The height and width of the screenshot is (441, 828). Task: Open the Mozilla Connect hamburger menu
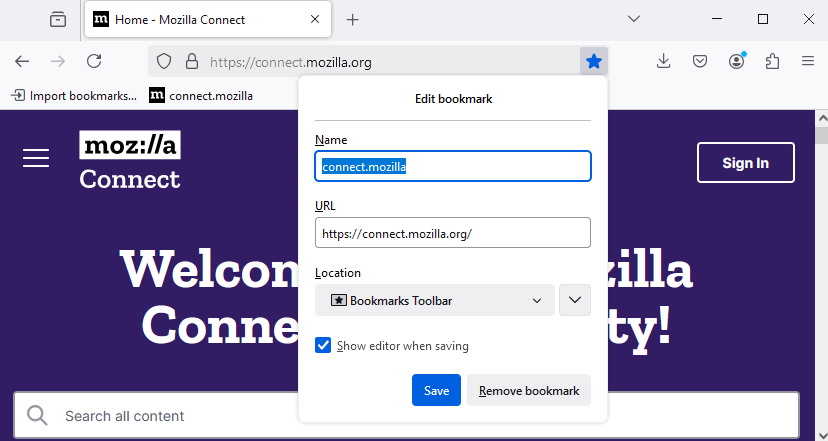click(x=36, y=158)
